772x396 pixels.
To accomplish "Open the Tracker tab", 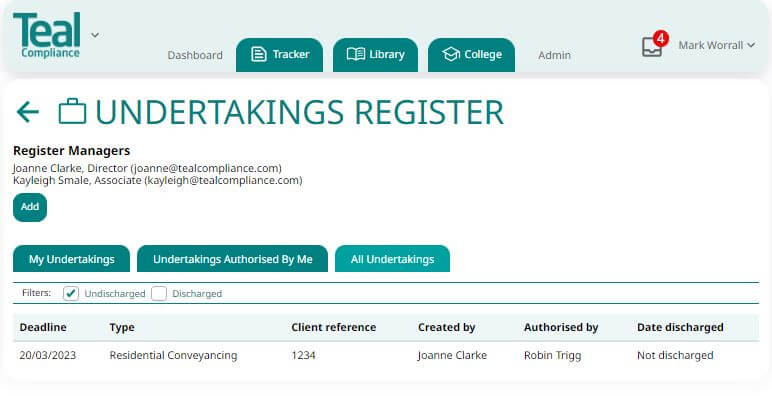I will [280, 55].
